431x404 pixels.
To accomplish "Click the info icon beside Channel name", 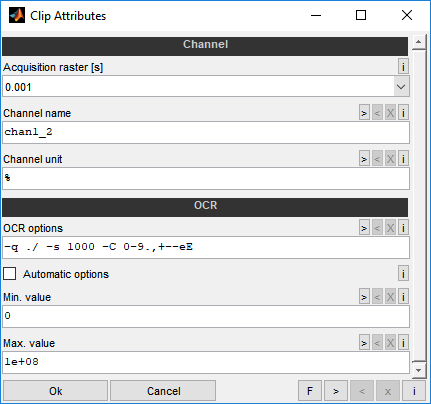I will click(403, 113).
